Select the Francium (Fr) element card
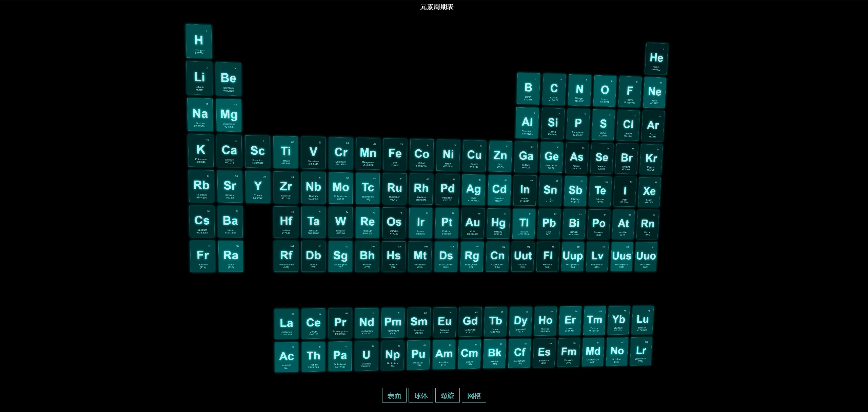 coord(202,256)
